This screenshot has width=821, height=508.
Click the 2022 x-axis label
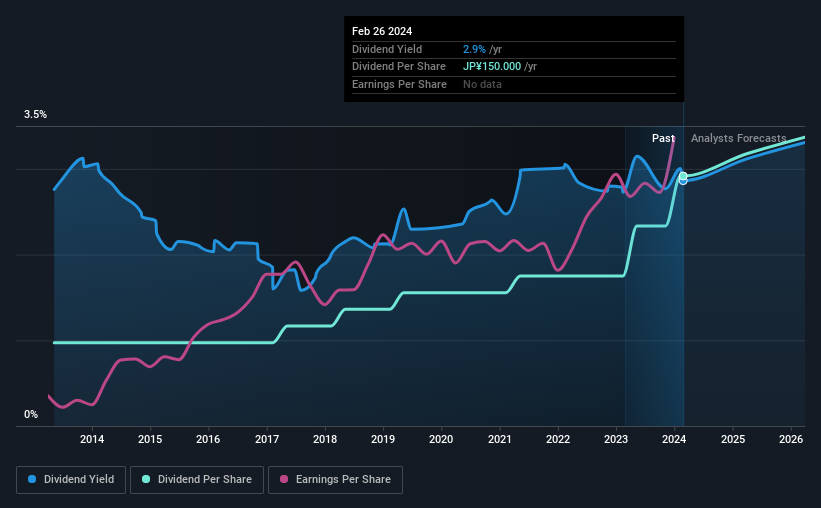pyautogui.click(x=558, y=439)
